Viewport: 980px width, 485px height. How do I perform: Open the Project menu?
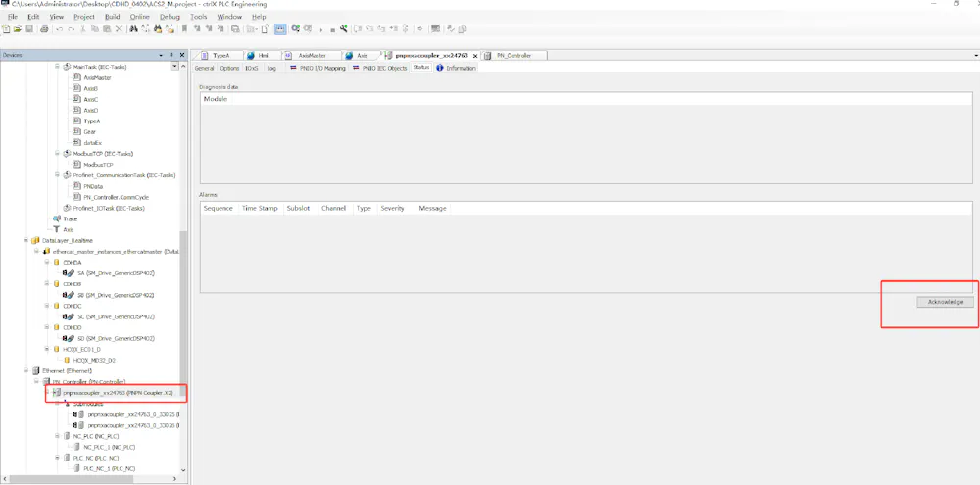click(x=84, y=17)
